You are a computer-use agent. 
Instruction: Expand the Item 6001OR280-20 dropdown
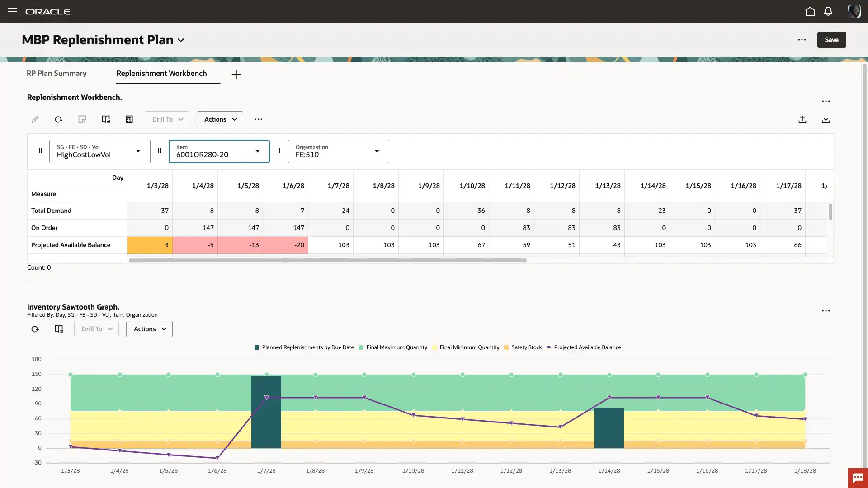tap(257, 151)
